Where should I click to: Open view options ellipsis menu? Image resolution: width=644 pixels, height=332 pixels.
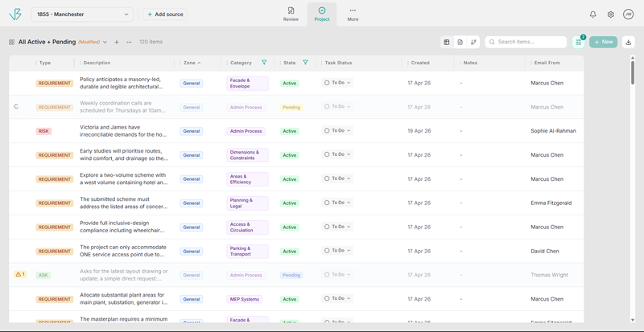[129, 42]
